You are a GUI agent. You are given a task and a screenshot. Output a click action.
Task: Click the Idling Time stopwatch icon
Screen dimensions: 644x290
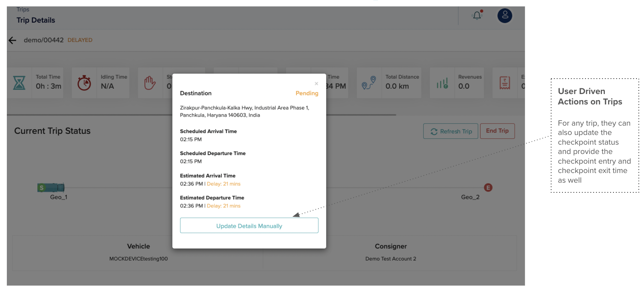84,83
